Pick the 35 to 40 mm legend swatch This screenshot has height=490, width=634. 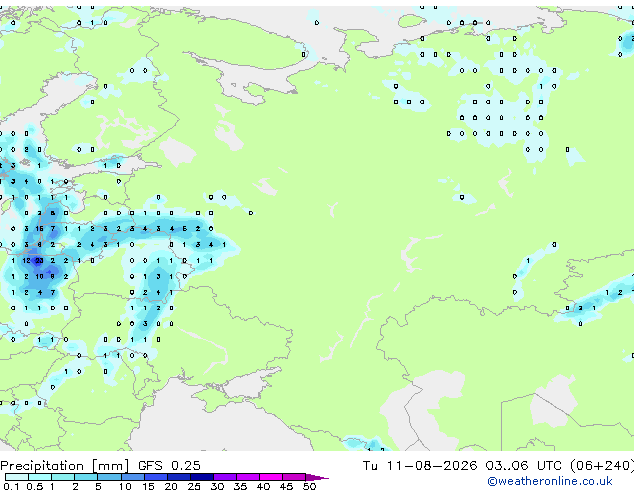(247, 477)
